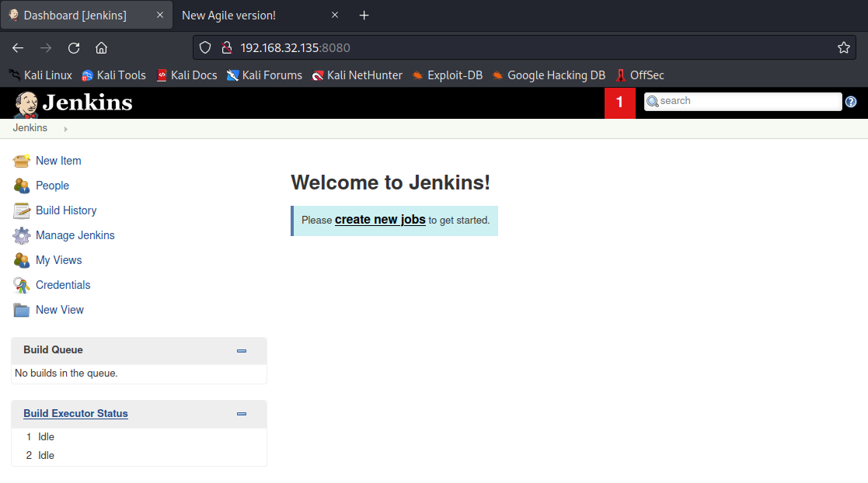
Task: Open the Build Executor Status link
Action: [76, 414]
